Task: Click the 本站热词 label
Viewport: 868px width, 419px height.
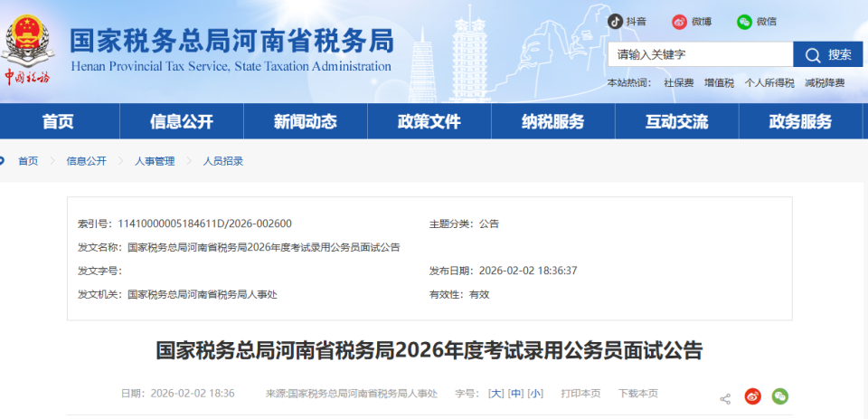Action: (x=630, y=83)
